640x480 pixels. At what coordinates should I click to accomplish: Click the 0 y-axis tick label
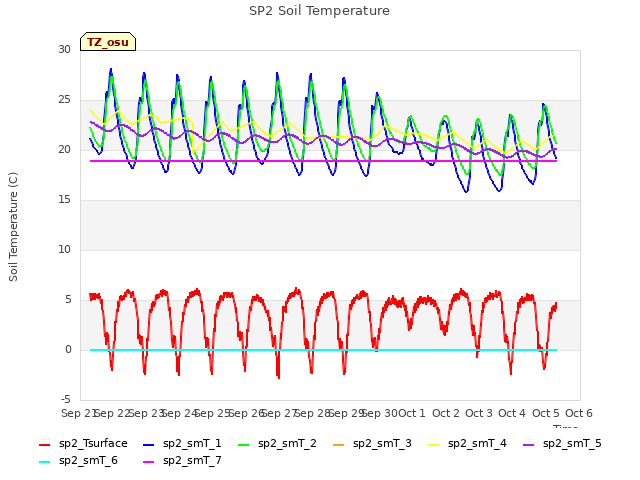point(68,349)
